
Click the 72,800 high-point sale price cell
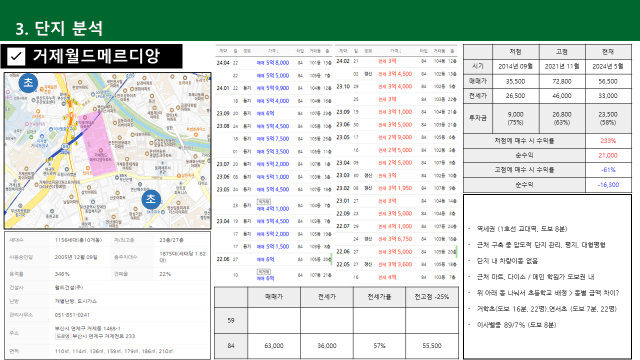click(562, 81)
